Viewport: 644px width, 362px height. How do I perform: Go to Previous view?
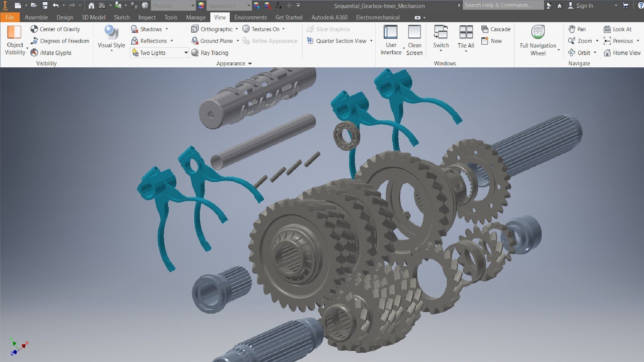click(x=618, y=41)
